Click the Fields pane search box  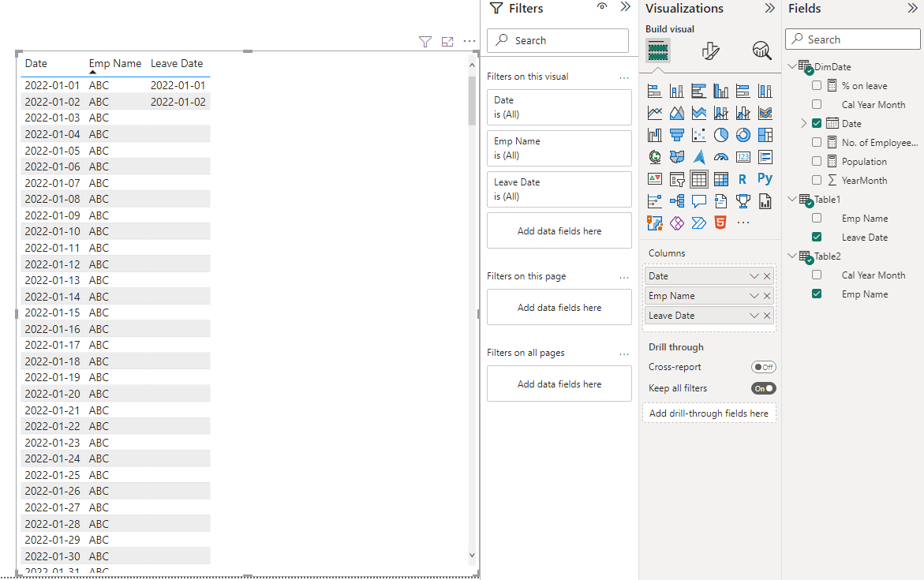coord(853,39)
